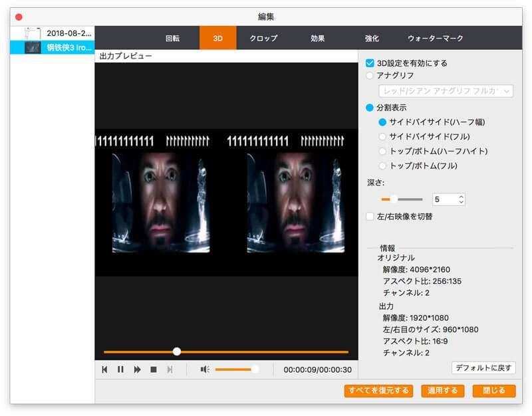Click the video seek bar handle

(177, 352)
